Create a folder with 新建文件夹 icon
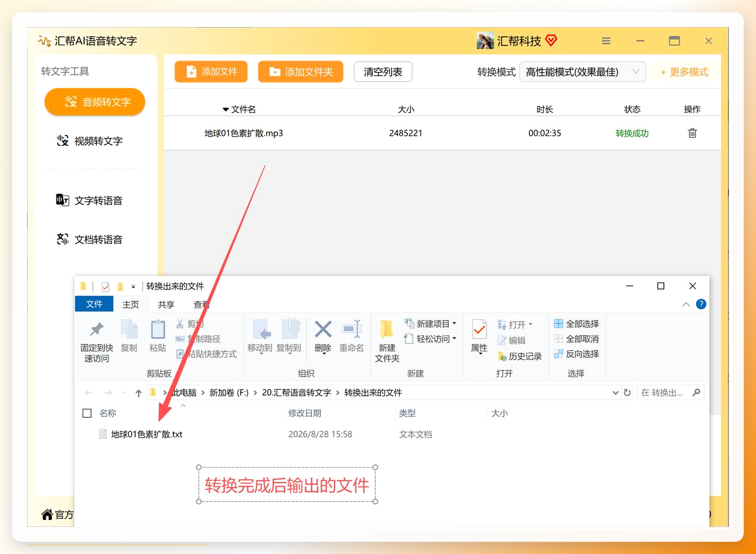 click(x=387, y=329)
